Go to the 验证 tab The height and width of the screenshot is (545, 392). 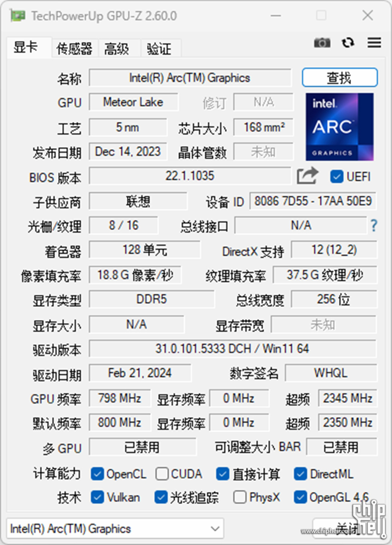(x=160, y=49)
